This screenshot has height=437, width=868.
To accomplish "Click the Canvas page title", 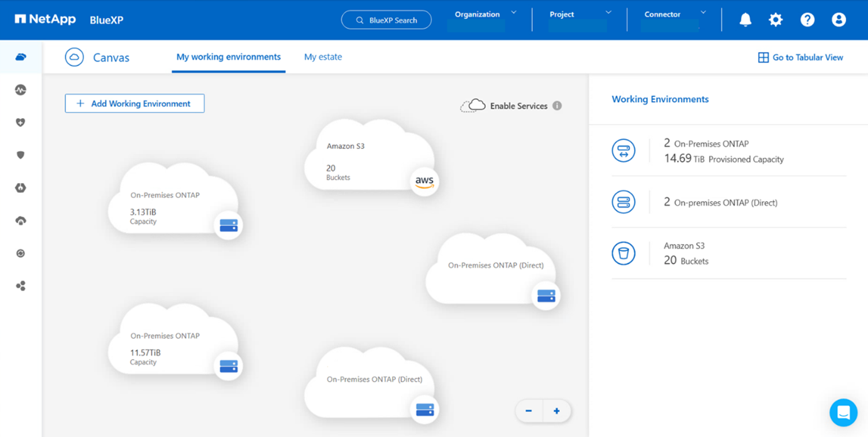I will [111, 57].
